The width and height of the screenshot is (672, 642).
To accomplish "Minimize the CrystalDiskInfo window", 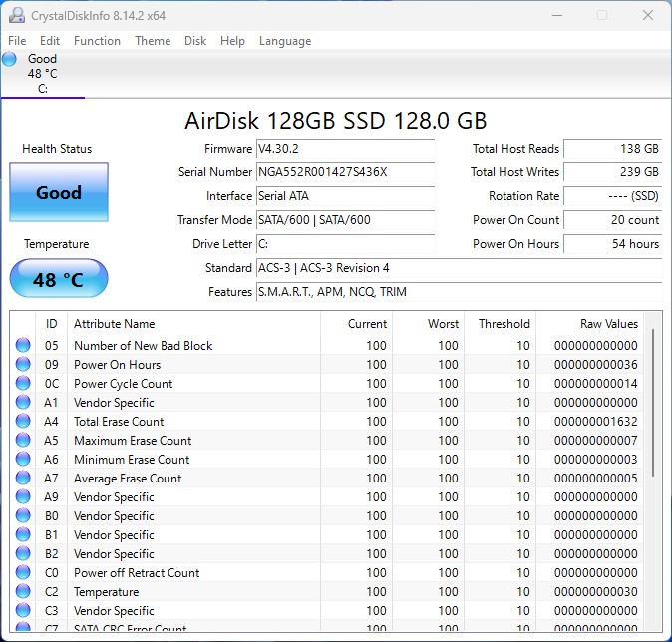I will [557, 15].
